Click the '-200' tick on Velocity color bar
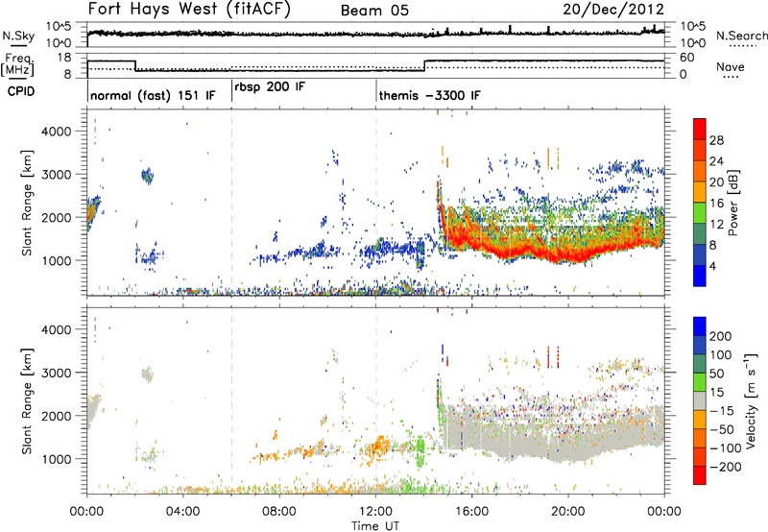This screenshot has height=532, width=768. (726, 467)
